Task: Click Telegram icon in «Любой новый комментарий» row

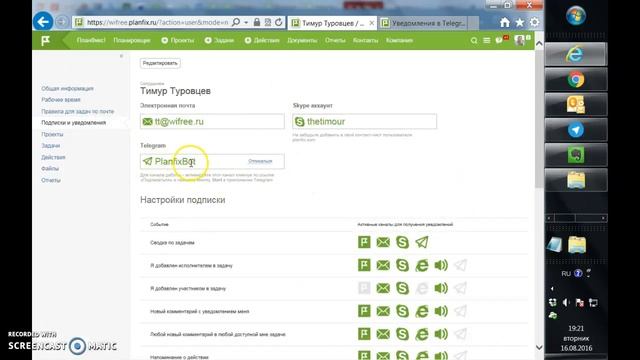Action: pyautogui.click(x=460, y=334)
